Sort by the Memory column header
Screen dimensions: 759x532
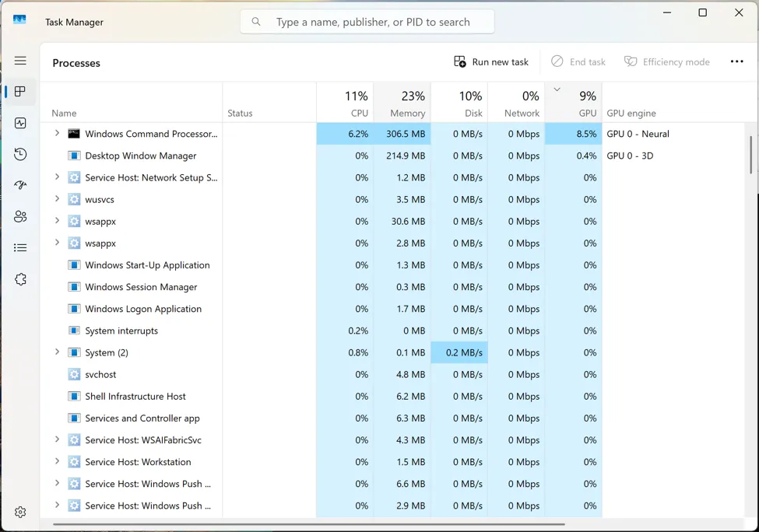[402, 103]
